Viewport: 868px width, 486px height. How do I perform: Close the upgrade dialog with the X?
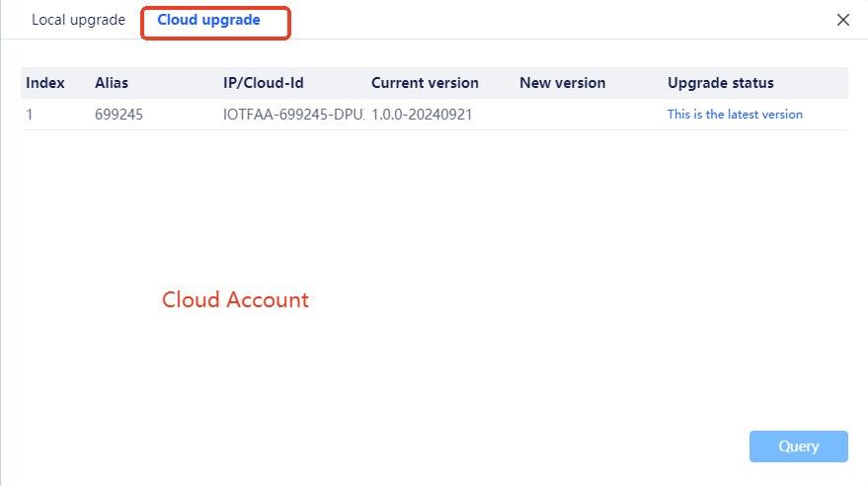[x=842, y=20]
